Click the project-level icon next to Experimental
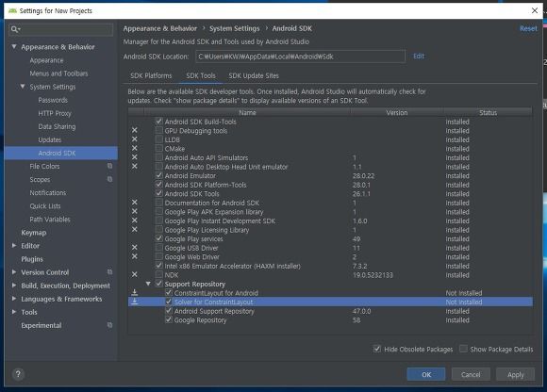547x392 pixels. pyautogui.click(x=109, y=325)
